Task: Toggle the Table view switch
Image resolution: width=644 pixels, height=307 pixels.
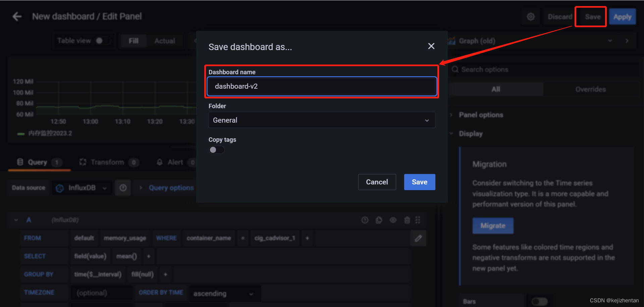Action: coord(102,41)
